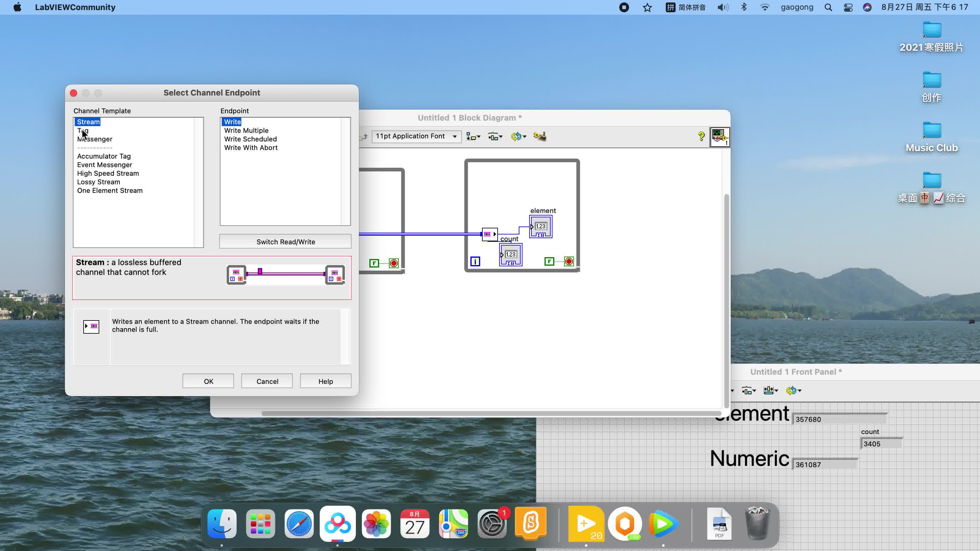
Task: Confirm endpoint selection with OK
Action: (x=208, y=380)
